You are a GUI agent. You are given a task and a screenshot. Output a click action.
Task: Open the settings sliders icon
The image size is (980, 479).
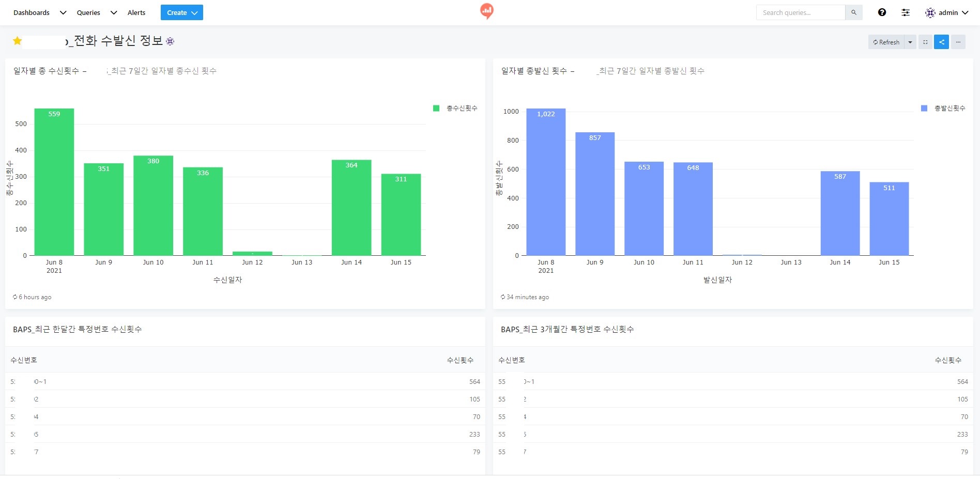coord(906,12)
